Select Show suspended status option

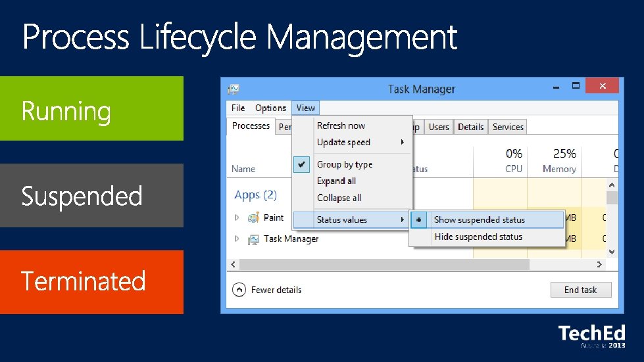487,219
